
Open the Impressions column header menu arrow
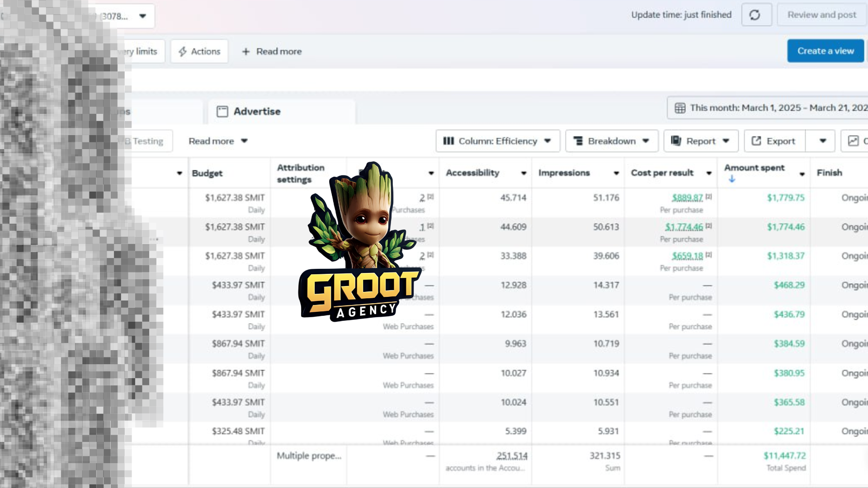616,173
